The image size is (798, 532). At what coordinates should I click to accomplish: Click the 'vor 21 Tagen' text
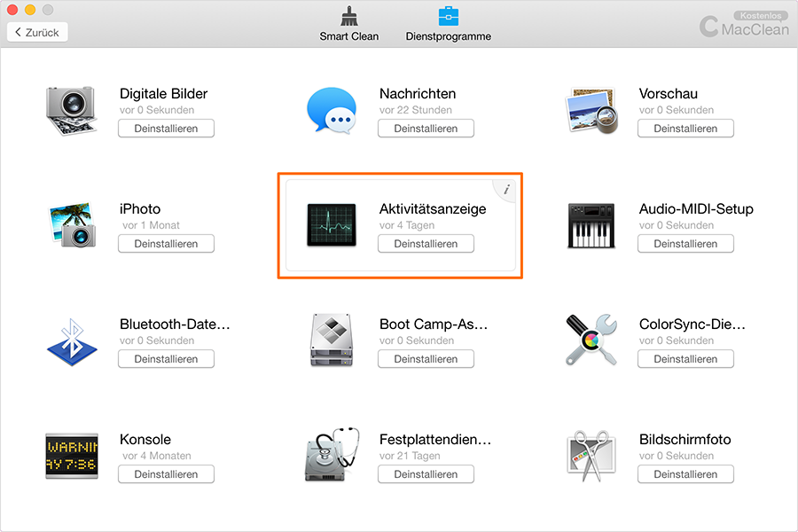410,456
